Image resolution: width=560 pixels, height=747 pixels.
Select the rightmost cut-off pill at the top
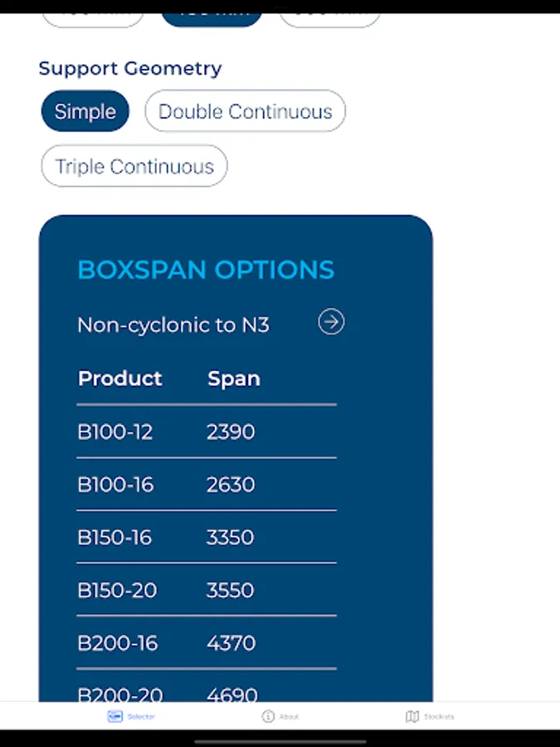(329, 17)
